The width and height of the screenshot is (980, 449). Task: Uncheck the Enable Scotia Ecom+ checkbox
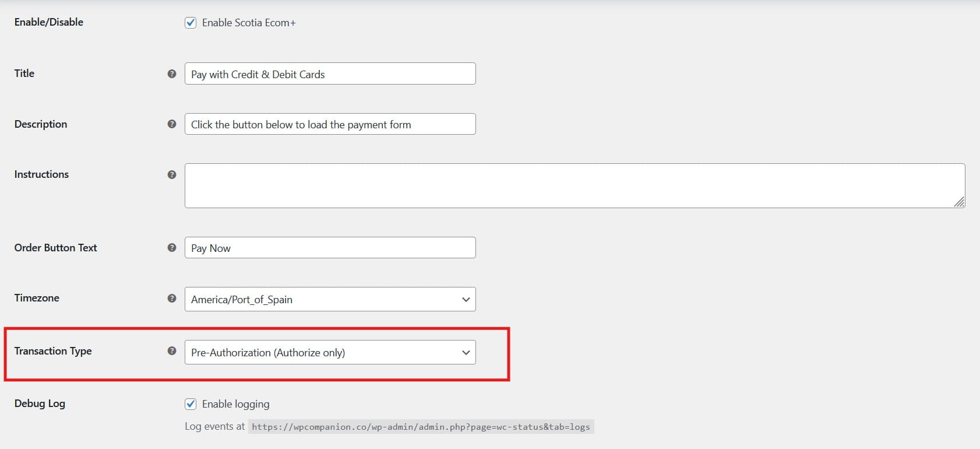pos(191,23)
